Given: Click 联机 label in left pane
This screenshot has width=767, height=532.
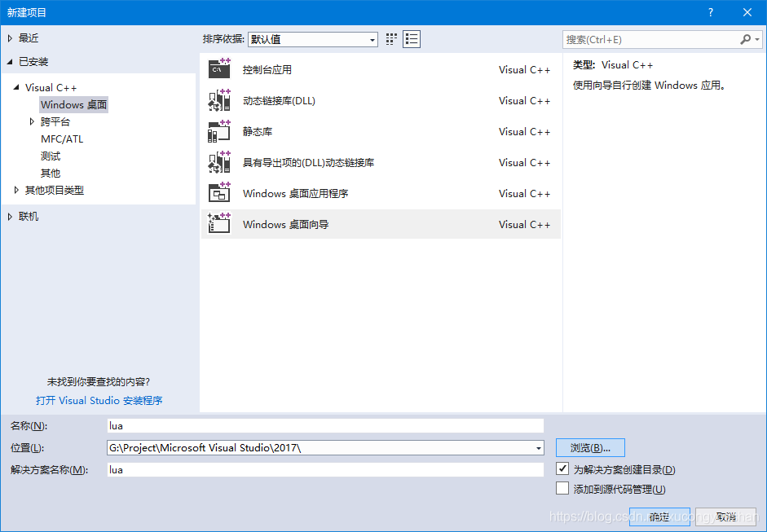Looking at the screenshot, I should [x=29, y=216].
